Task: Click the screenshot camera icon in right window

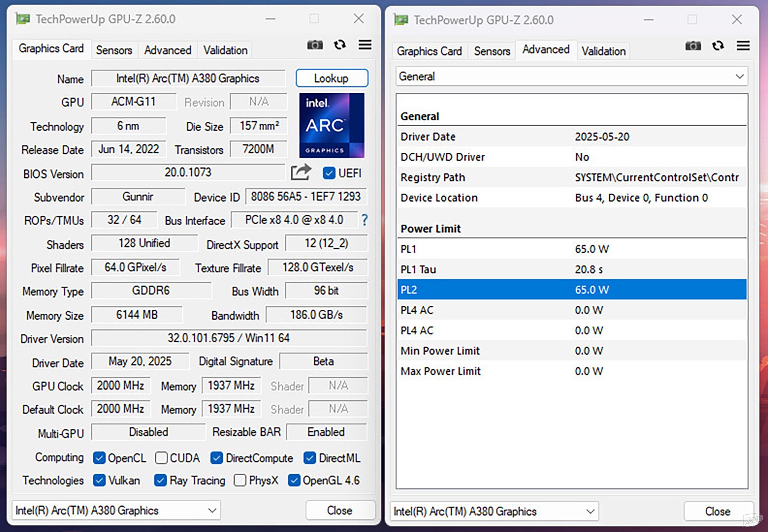Action: [693, 46]
